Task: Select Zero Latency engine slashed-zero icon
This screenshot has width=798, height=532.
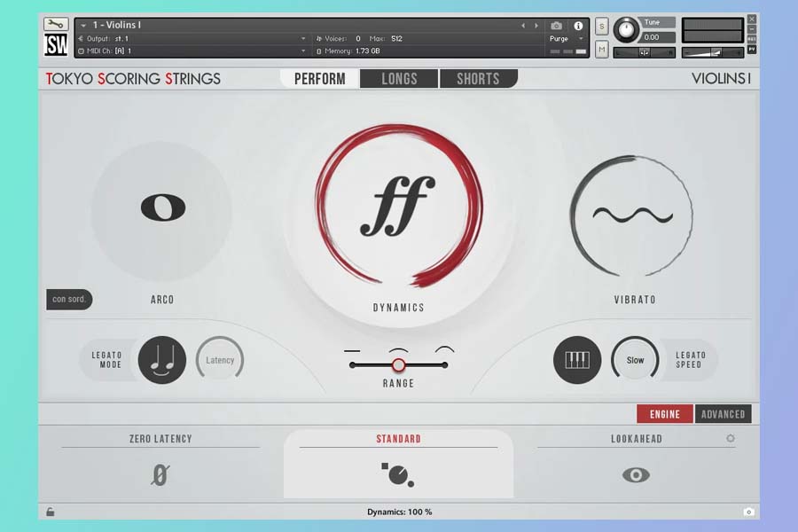Action: (160, 475)
